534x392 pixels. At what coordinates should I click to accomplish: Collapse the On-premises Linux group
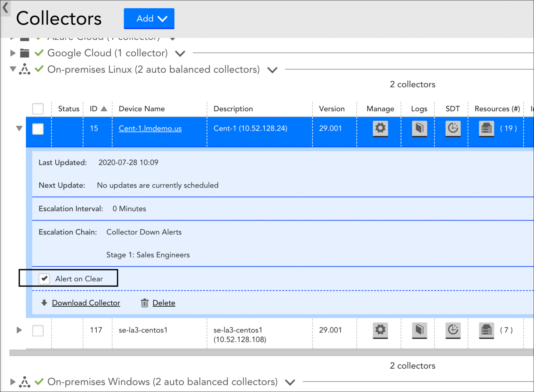(x=13, y=69)
